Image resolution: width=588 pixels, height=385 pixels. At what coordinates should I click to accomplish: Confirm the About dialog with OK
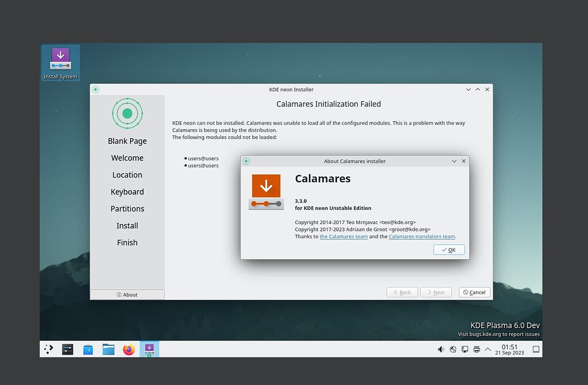[x=449, y=249]
